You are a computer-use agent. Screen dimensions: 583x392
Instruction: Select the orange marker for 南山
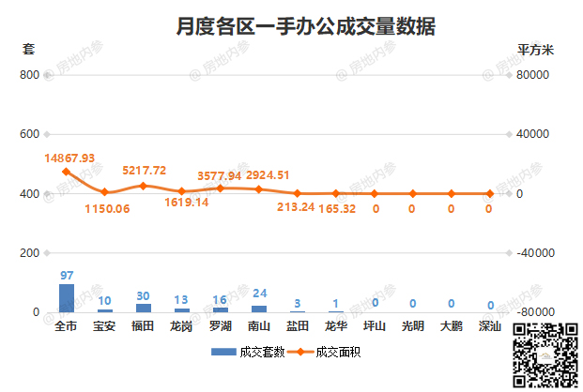[x=259, y=189]
